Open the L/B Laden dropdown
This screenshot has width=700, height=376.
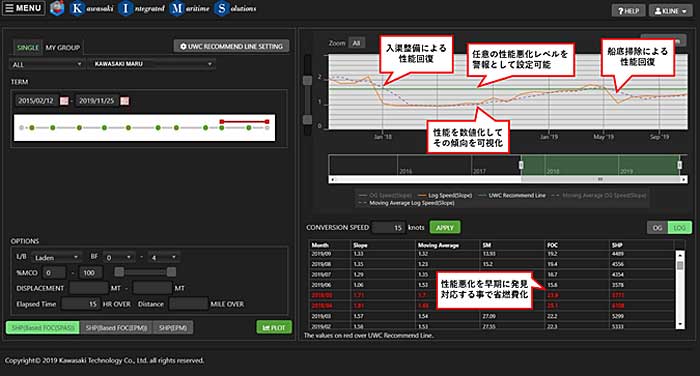56,257
